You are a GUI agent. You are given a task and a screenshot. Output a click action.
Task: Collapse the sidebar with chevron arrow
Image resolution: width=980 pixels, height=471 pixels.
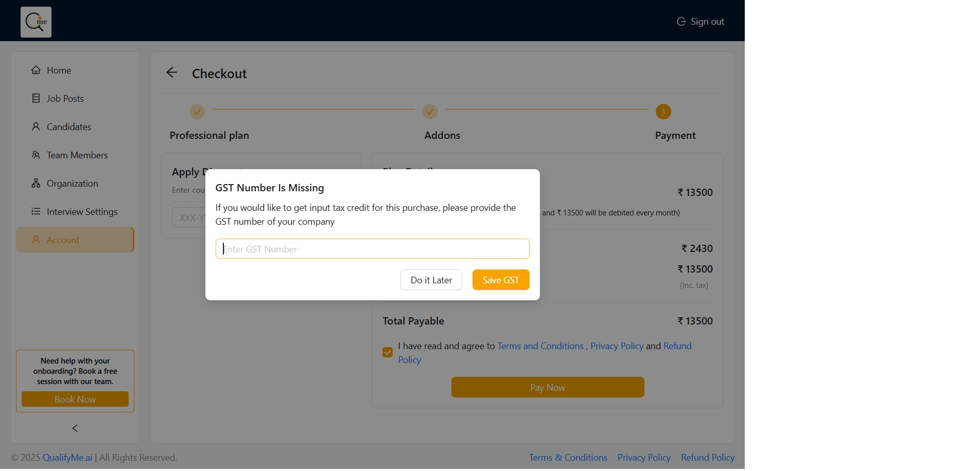(x=75, y=428)
